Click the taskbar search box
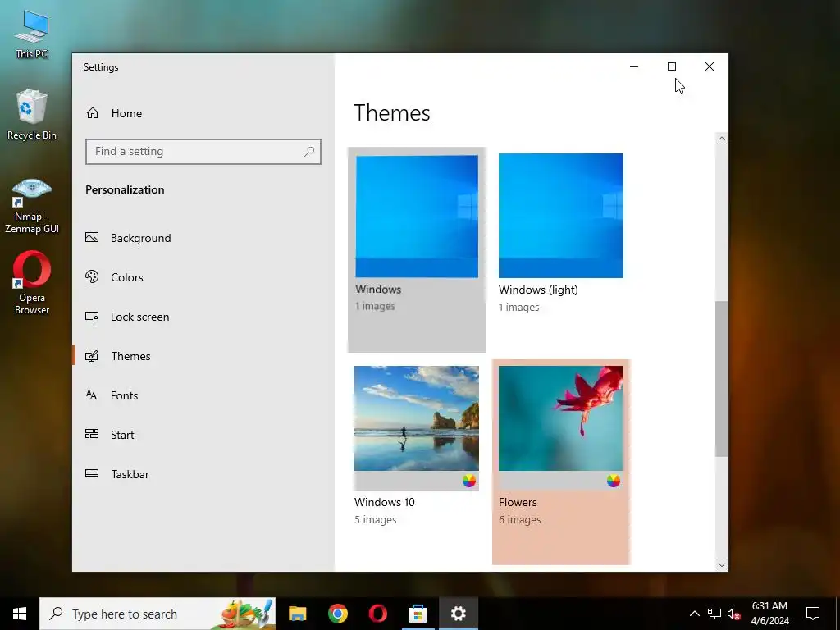This screenshot has width=840, height=630. click(157, 614)
